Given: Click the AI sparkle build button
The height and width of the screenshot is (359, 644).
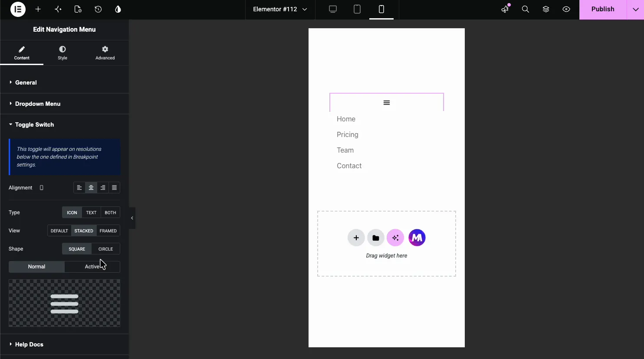Looking at the screenshot, I should pyautogui.click(x=395, y=238).
